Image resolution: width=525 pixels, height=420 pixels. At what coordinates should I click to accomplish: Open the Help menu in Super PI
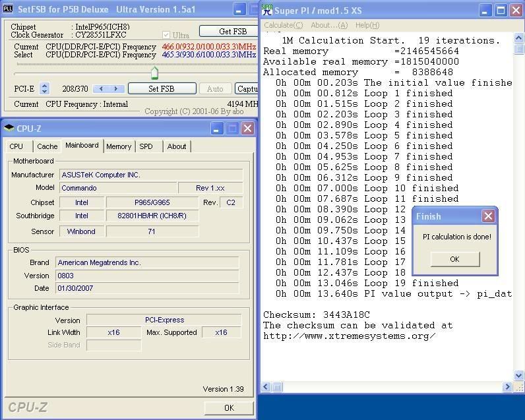coord(367,25)
